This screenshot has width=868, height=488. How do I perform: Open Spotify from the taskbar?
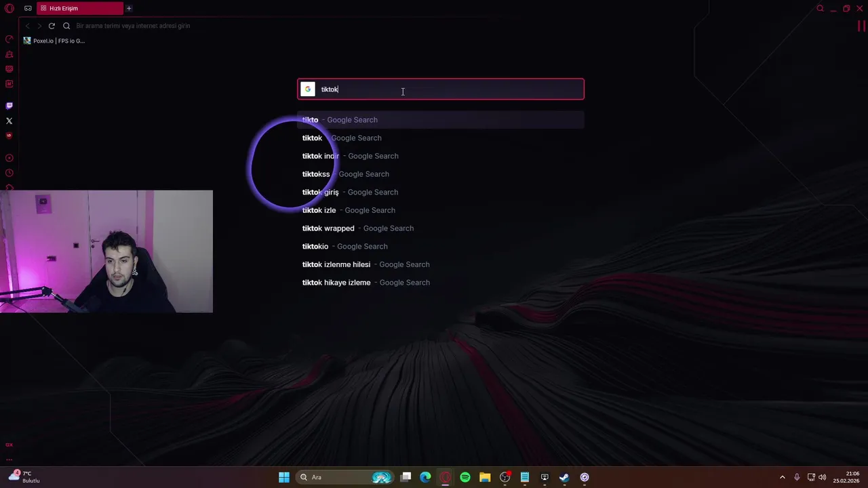pyautogui.click(x=465, y=477)
